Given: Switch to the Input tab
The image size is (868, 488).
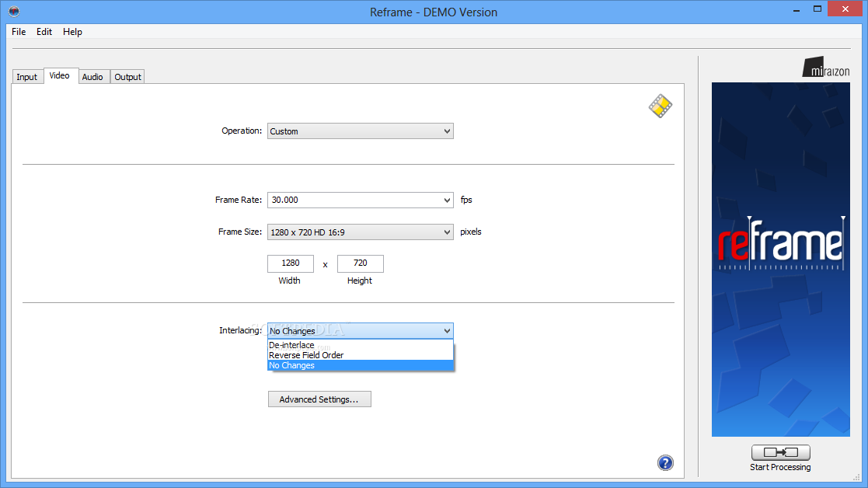Looking at the screenshot, I should 26,77.
